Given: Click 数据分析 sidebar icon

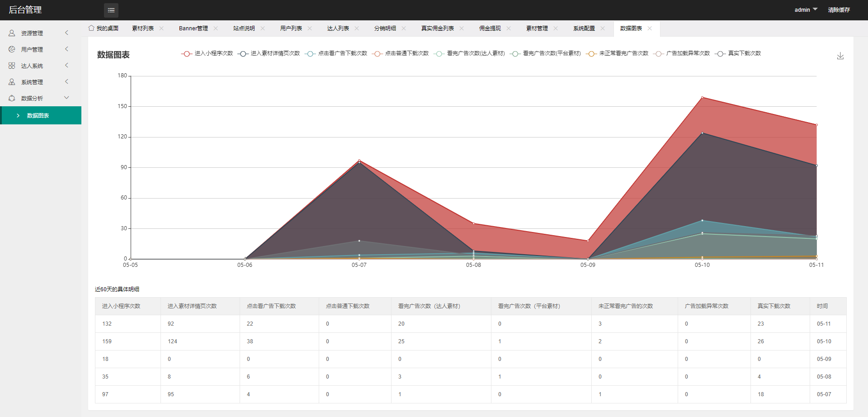Looking at the screenshot, I should pyautogui.click(x=12, y=98).
